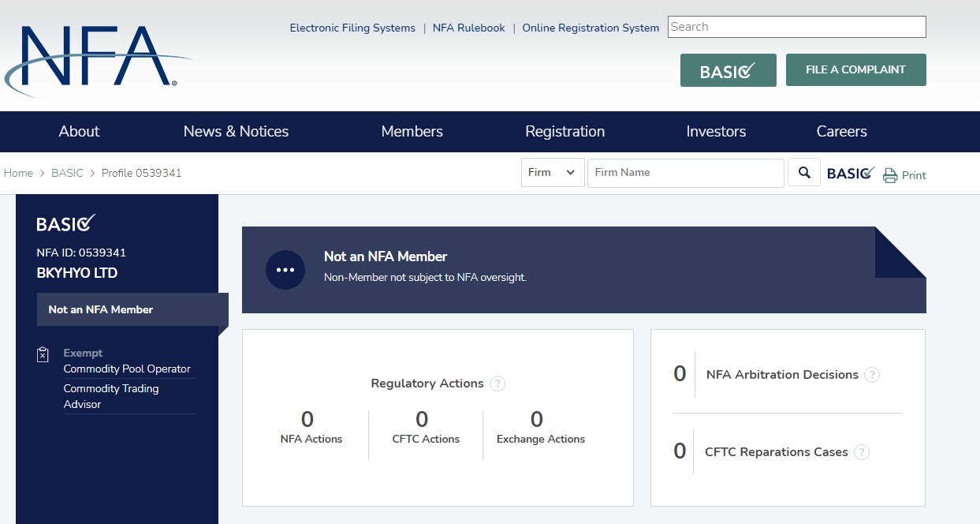Screen dimensions: 980x524
Task: Open CFTC Reparations Cases help icon
Action: pos(862,452)
